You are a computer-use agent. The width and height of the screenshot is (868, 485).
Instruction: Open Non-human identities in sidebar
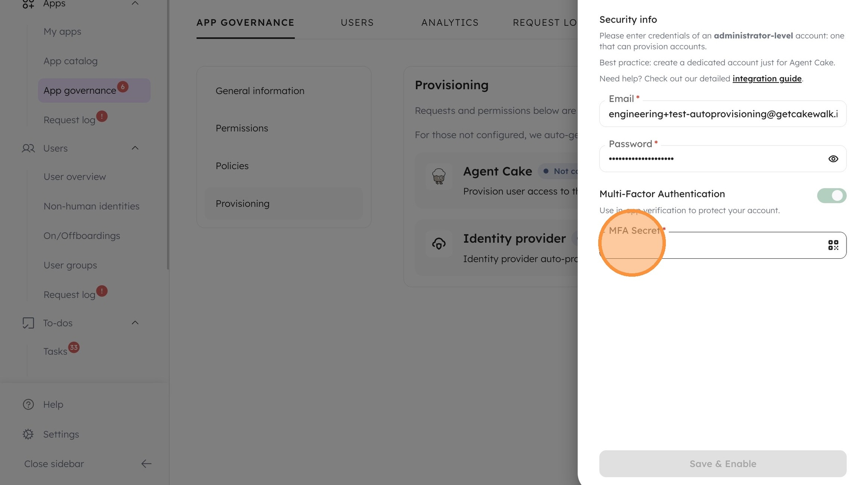coord(92,206)
